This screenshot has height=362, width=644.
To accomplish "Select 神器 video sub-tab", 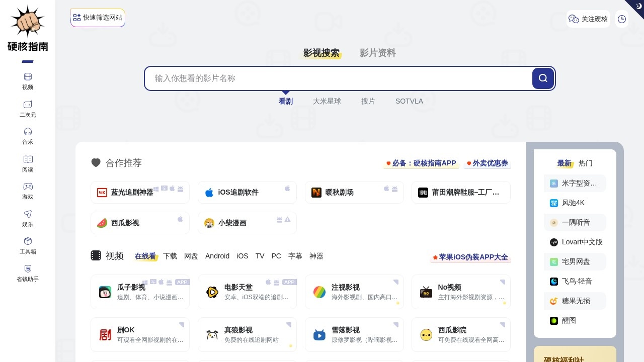I will (316, 256).
